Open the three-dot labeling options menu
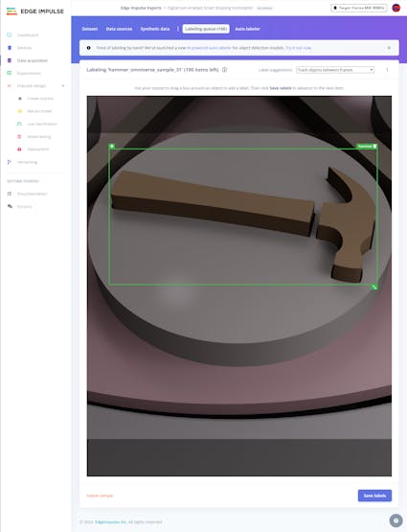 click(387, 70)
